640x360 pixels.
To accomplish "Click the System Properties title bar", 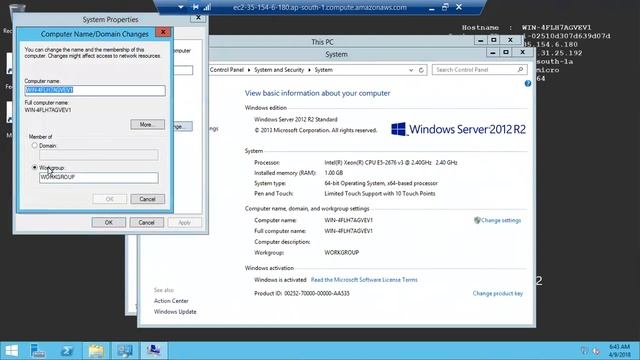I will tap(110, 19).
